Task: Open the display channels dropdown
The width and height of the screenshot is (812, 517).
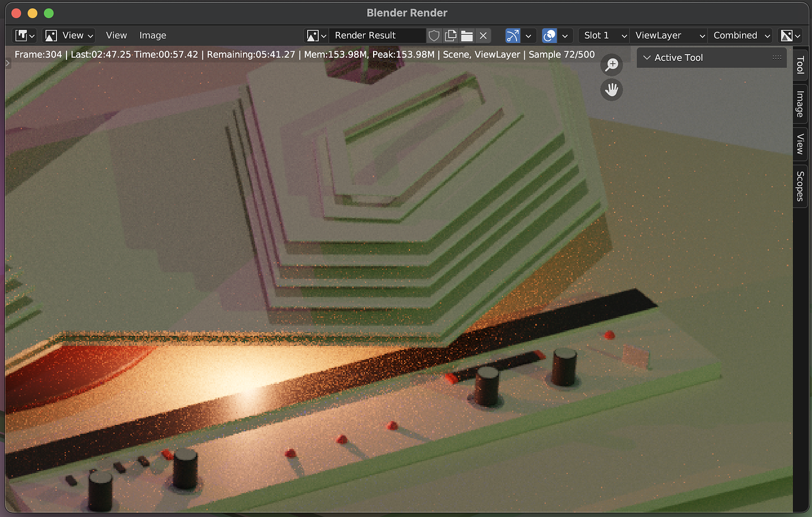Action: 790,35
